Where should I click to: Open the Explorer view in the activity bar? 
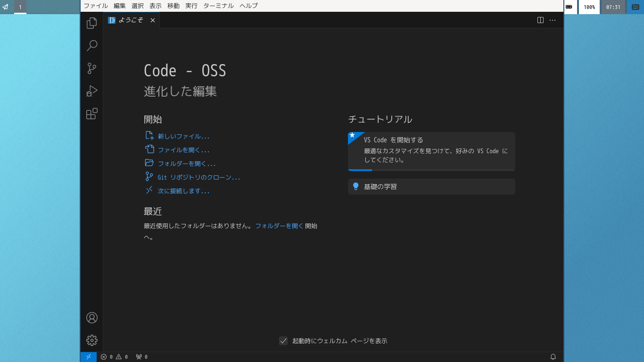[x=92, y=23]
